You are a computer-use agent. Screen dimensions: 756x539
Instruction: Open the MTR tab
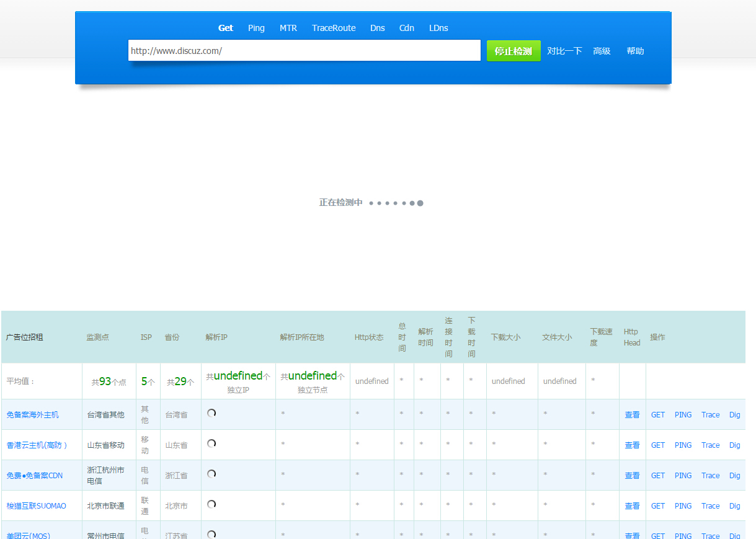point(288,28)
